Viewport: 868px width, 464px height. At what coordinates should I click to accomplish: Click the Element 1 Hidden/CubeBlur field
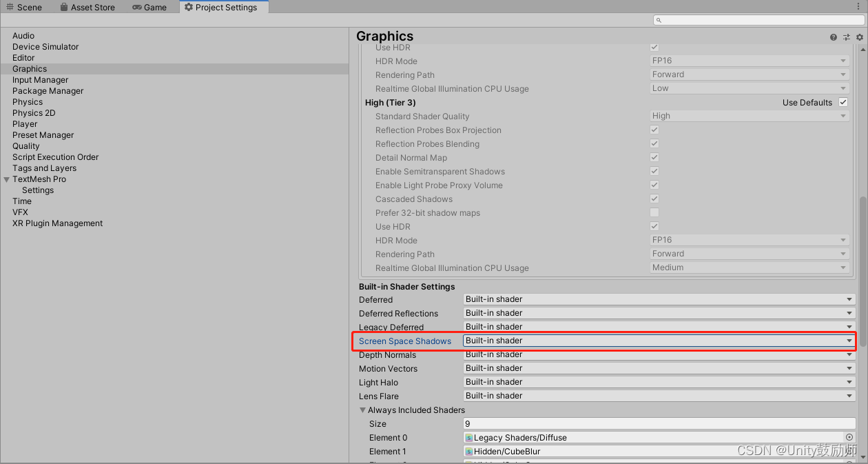pos(659,451)
